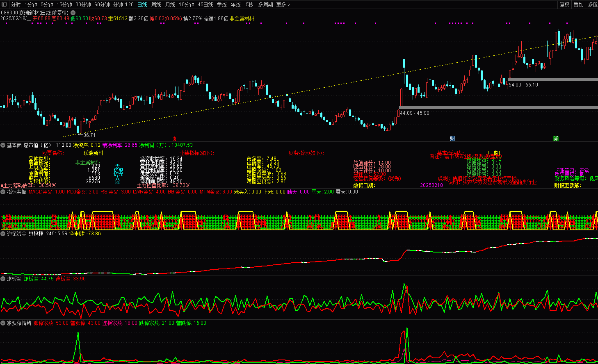Click the red S marker below the chart

pos(175,139)
